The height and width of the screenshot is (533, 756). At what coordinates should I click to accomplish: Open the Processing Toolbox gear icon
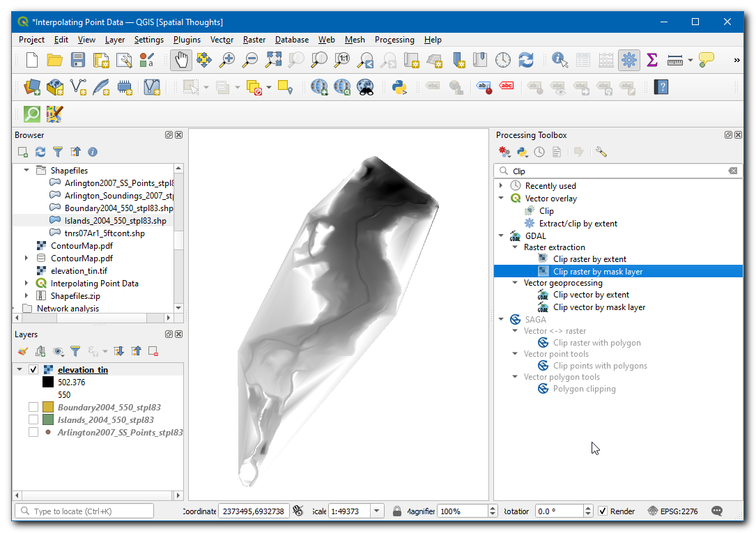coord(629,61)
